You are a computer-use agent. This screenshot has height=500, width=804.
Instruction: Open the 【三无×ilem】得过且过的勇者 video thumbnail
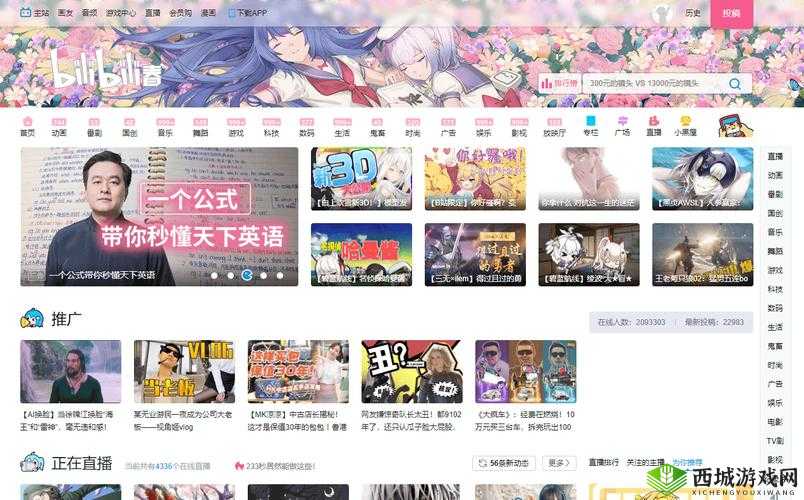tap(475, 254)
